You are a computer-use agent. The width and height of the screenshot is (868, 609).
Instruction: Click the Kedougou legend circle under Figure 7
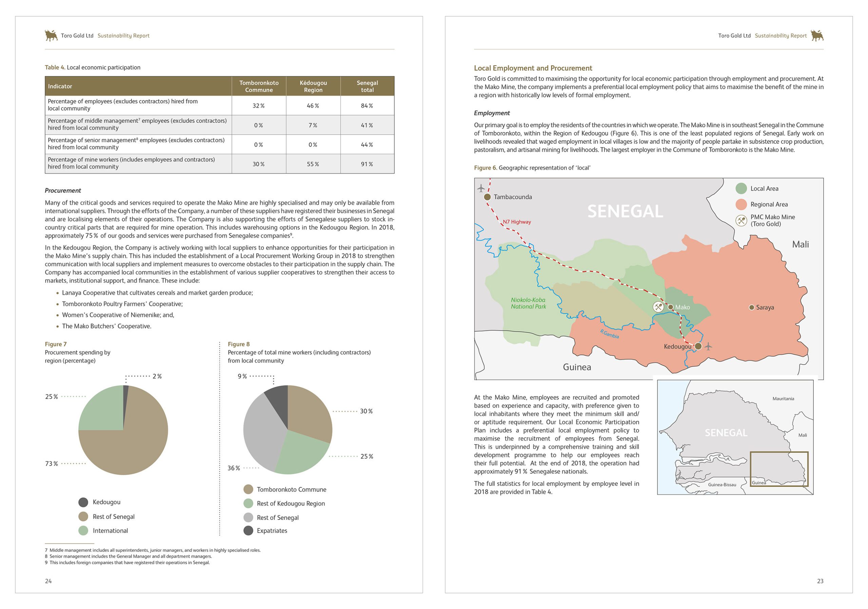(x=83, y=502)
